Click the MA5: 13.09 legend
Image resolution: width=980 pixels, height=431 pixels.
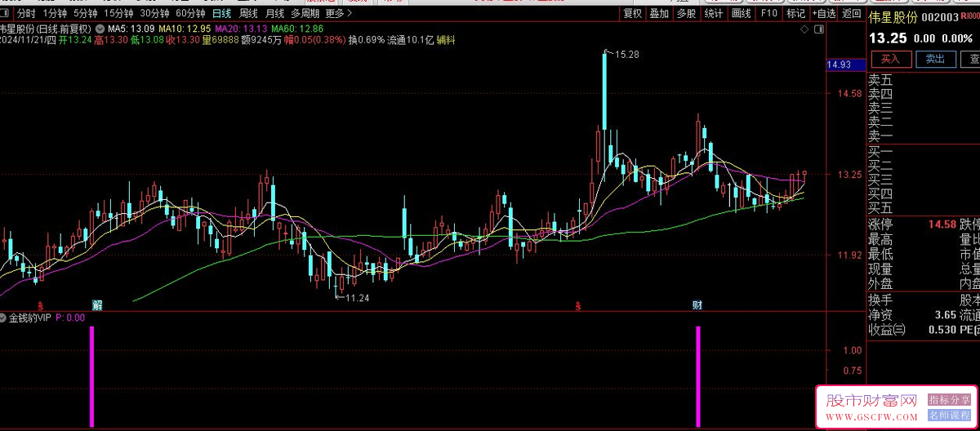tap(131, 29)
